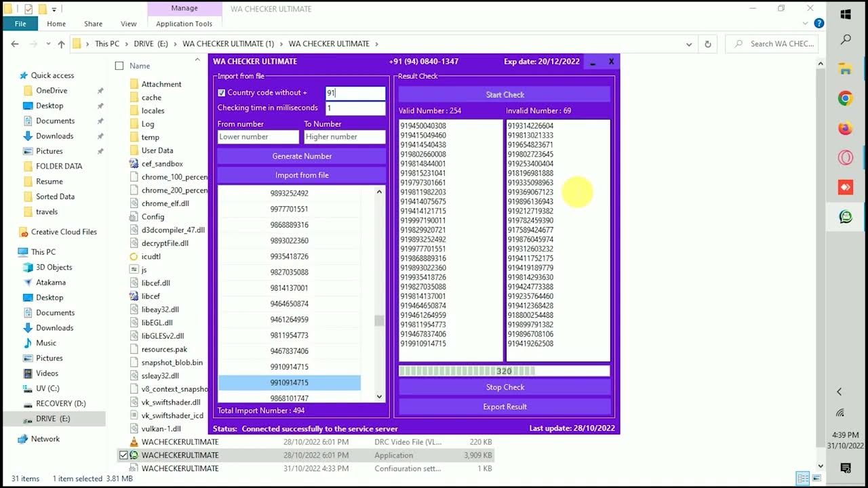This screenshot has height=488, width=868.
Task: Select Quick access in navigation pane
Action: (x=52, y=76)
